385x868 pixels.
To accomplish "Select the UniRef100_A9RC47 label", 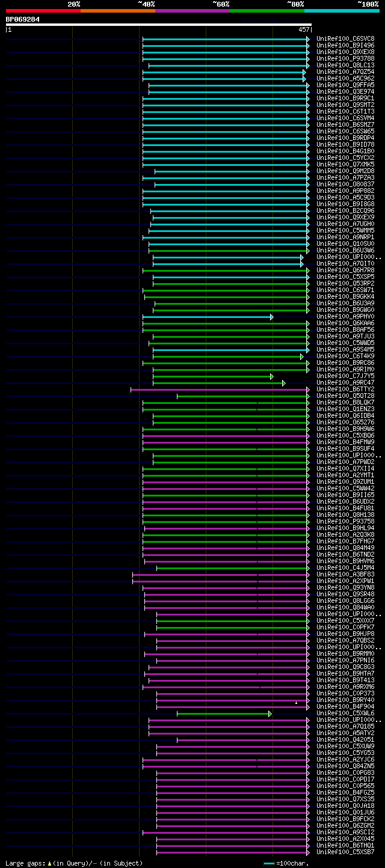I will (x=345, y=382).
